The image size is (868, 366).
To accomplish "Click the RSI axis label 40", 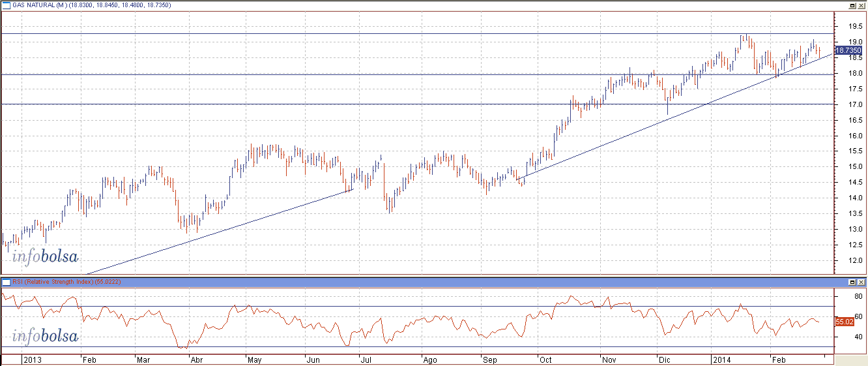I will coord(859,337).
